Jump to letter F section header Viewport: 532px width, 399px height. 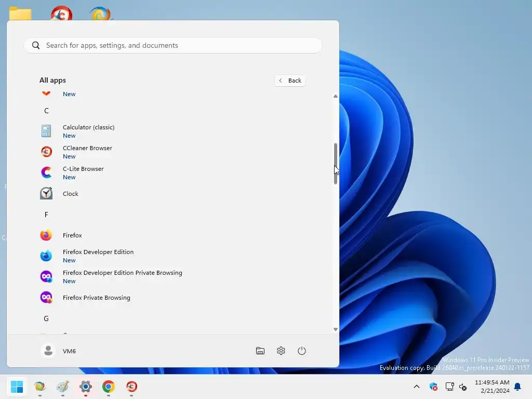point(46,215)
